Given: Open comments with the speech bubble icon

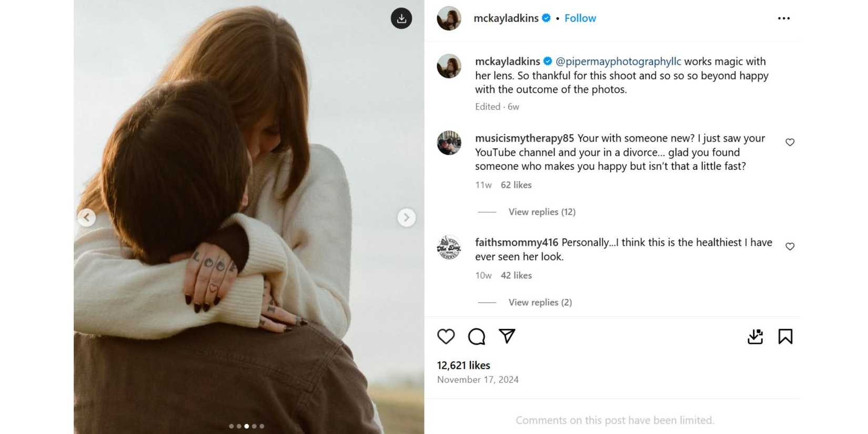Looking at the screenshot, I should pos(477,336).
